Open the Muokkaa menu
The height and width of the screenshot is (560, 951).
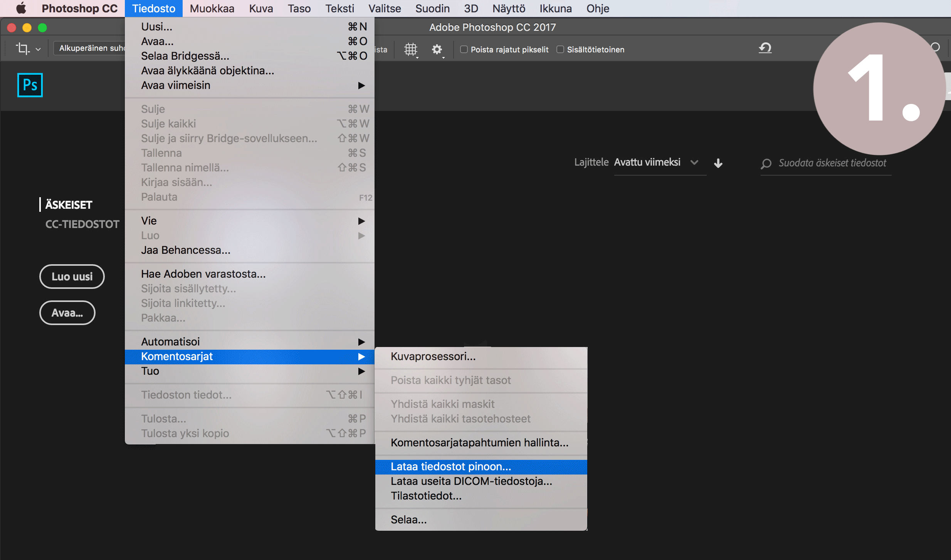pyautogui.click(x=212, y=8)
